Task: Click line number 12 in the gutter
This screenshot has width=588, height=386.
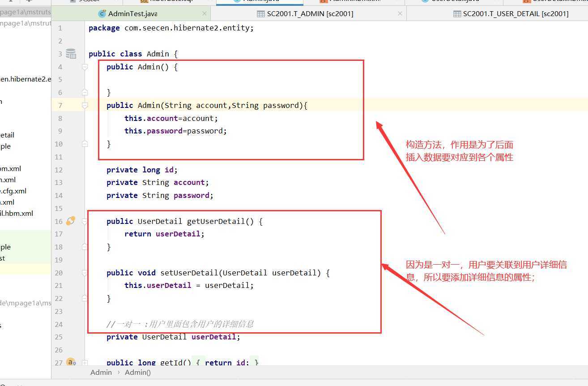Action: point(59,170)
